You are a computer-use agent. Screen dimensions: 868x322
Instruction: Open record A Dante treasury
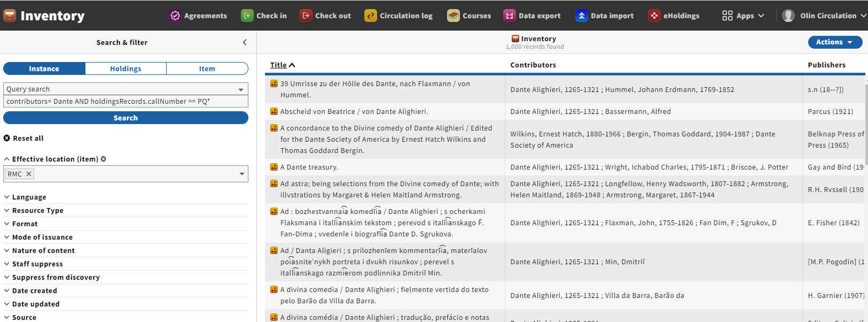click(x=309, y=167)
